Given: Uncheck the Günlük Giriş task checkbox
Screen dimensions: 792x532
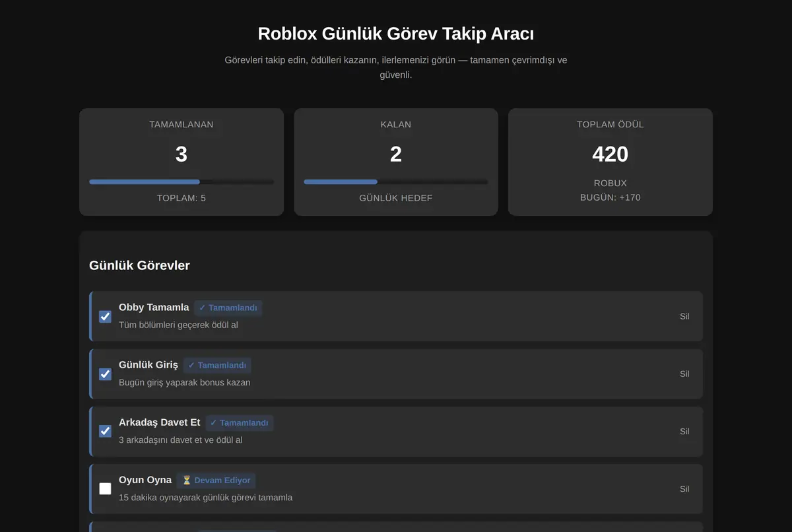Looking at the screenshot, I should coord(105,374).
